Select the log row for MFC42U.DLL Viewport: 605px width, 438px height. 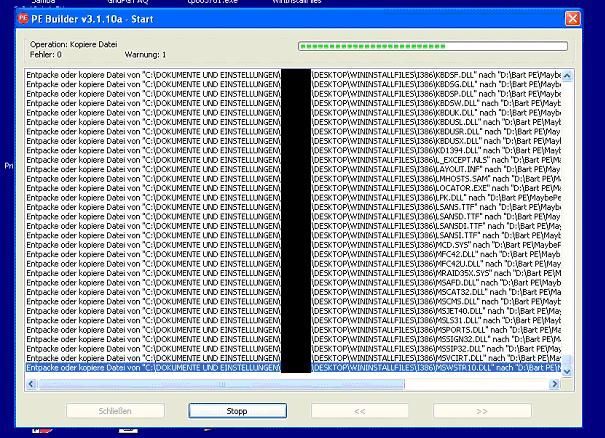coord(293,264)
